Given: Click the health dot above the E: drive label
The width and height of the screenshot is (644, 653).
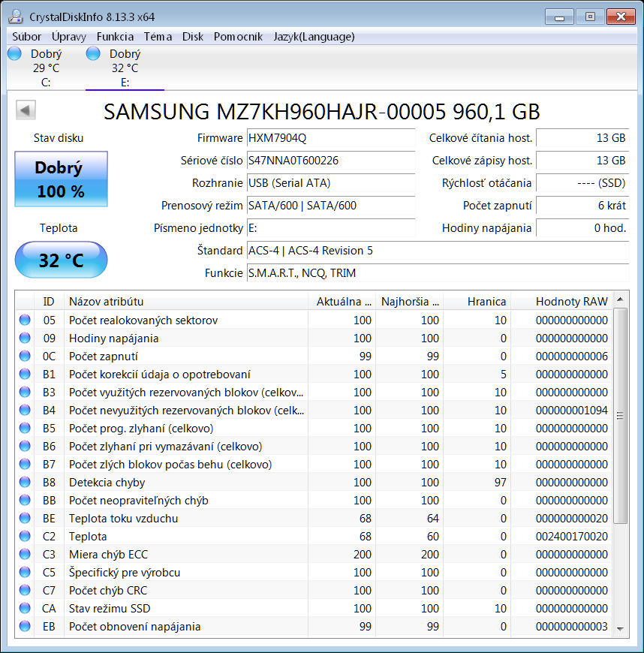Looking at the screenshot, I should click(x=92, y=53).
